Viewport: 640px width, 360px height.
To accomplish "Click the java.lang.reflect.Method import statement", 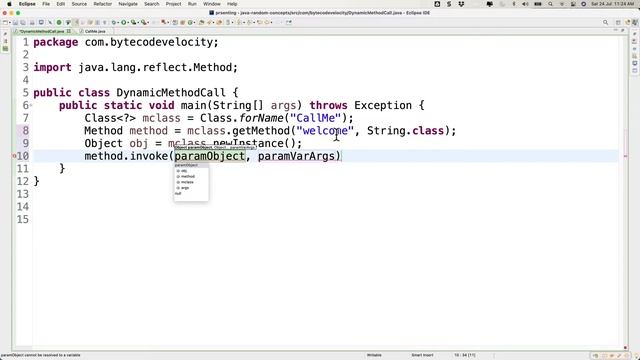I will click(135, 67).
